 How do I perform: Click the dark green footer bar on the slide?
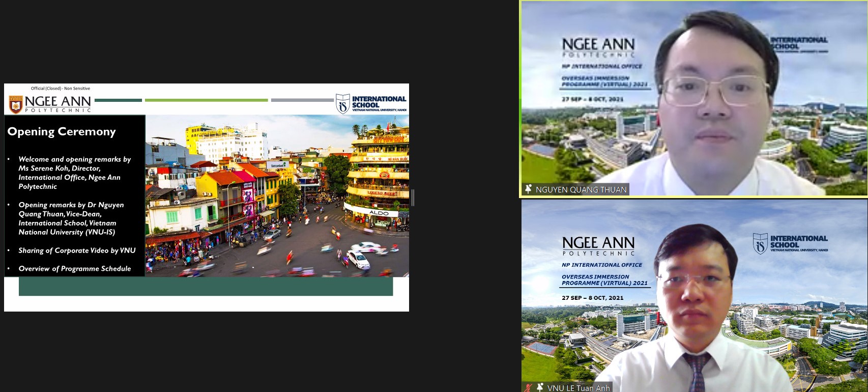pos(206,286)
